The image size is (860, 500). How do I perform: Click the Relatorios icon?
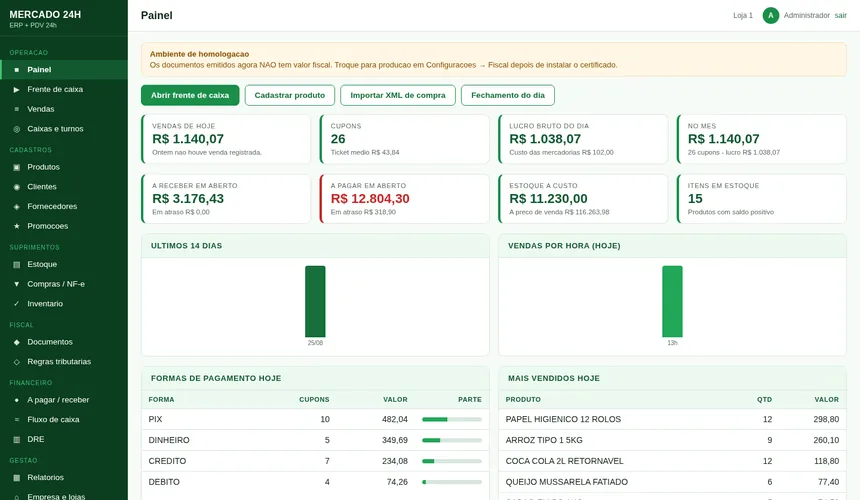click(x=16, y=478)
